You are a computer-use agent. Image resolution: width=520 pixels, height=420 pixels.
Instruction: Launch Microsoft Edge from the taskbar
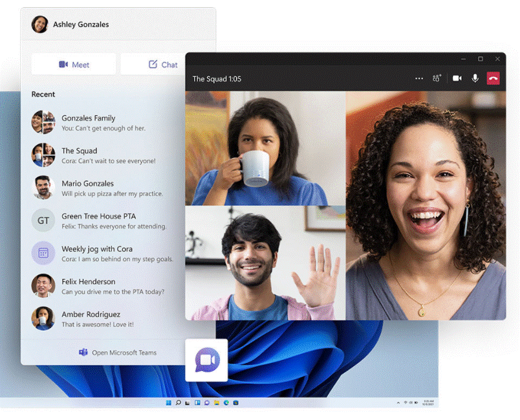click(x=226, y=403)
